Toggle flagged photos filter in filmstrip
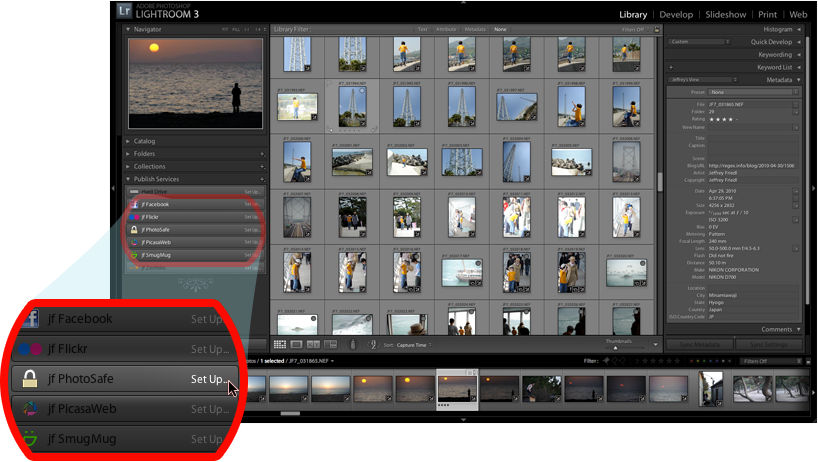 tap(606, 361)
